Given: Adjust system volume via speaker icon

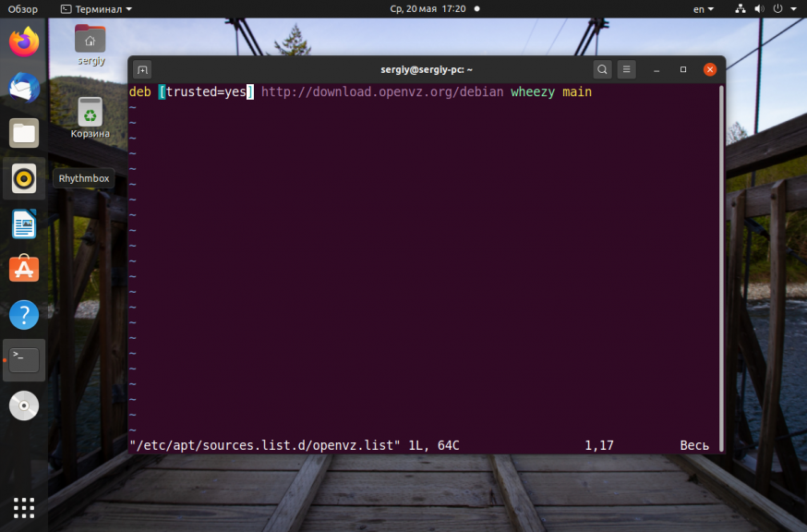Looking at the screenshot, I should pyautogui.click(x=759, y=8).
